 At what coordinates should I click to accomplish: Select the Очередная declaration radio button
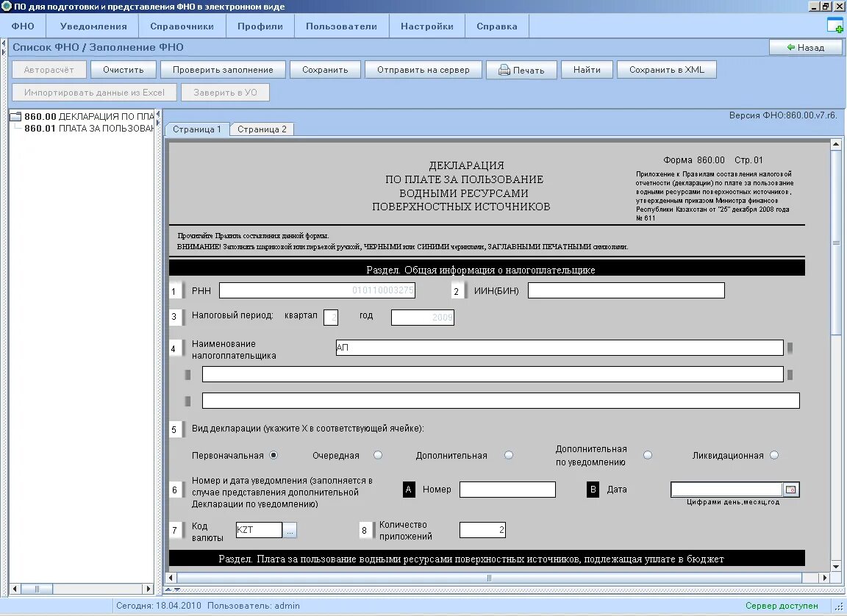pyautogui.click(x=378, y=455)
